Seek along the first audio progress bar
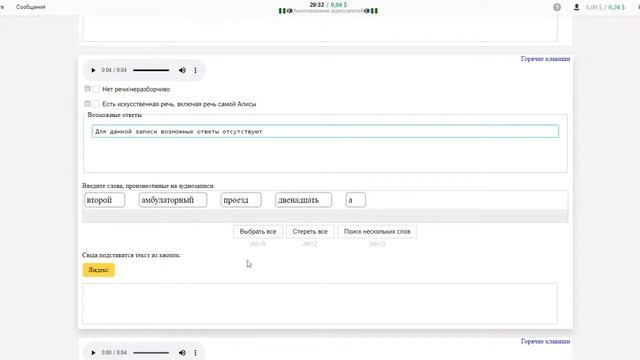The height and width of the screenshot is (360, 640). pos(151,70)
